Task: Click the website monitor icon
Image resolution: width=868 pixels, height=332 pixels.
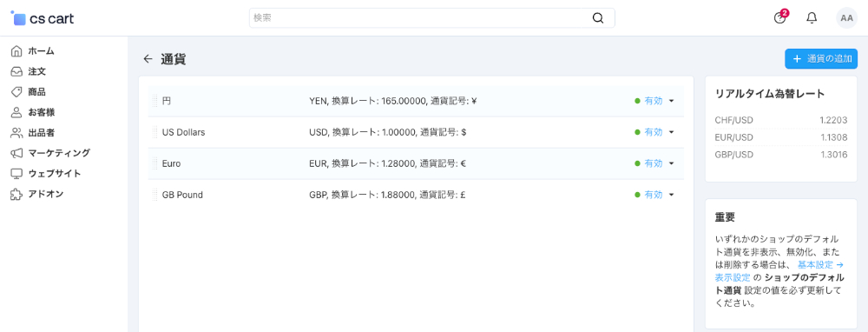Action: click(16, 174)
